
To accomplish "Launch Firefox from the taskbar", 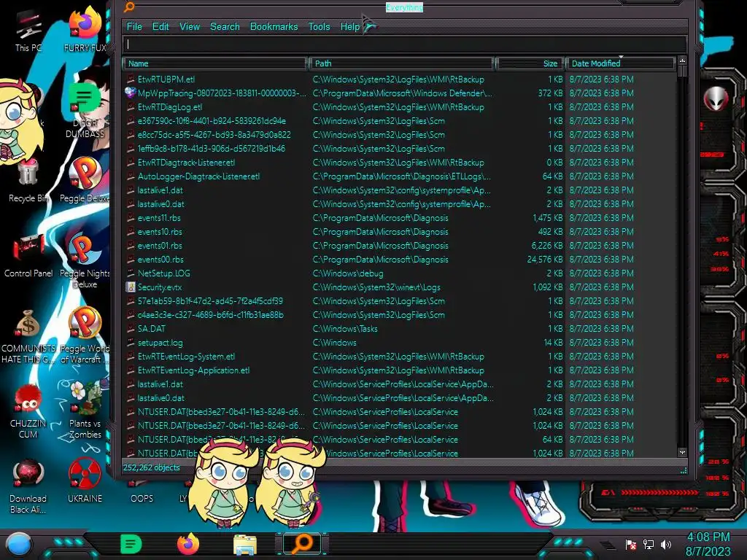I will pyautogui.click(x=187, y=544).
